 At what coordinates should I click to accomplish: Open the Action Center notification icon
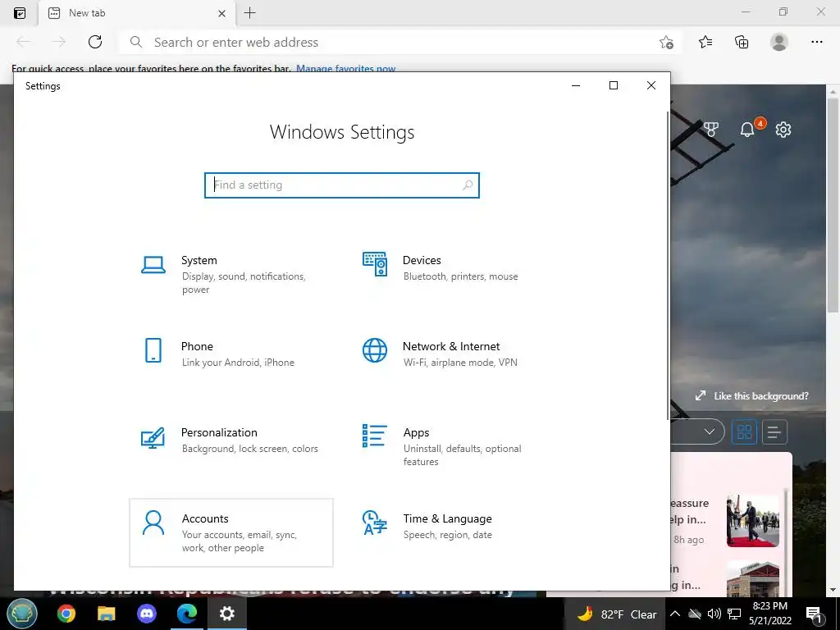pyautogui.click(x=815, y=614)
